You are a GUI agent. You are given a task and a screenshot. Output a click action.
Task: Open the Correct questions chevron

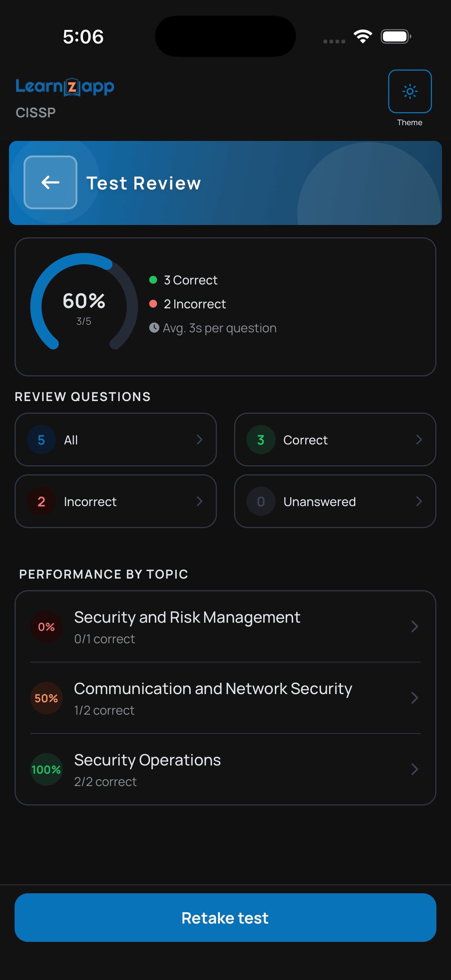pyautogui.click(x=418, y=440)
